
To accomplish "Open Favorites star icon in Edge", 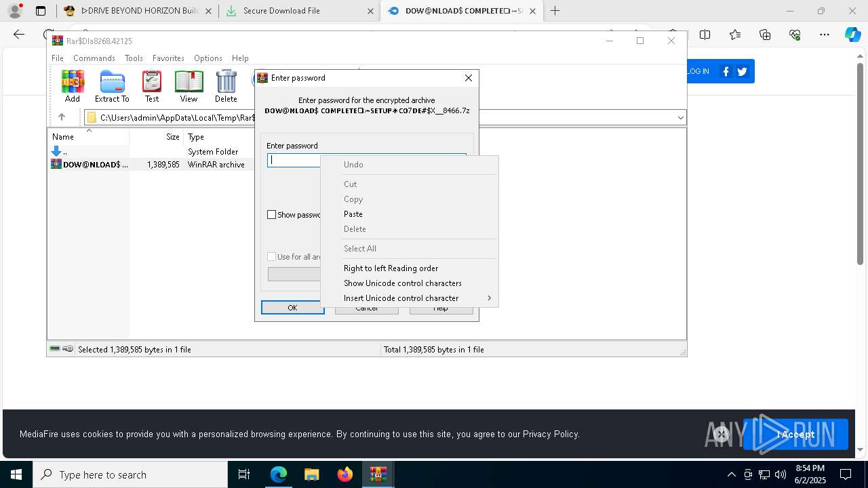I will click(x=735, y=35).
